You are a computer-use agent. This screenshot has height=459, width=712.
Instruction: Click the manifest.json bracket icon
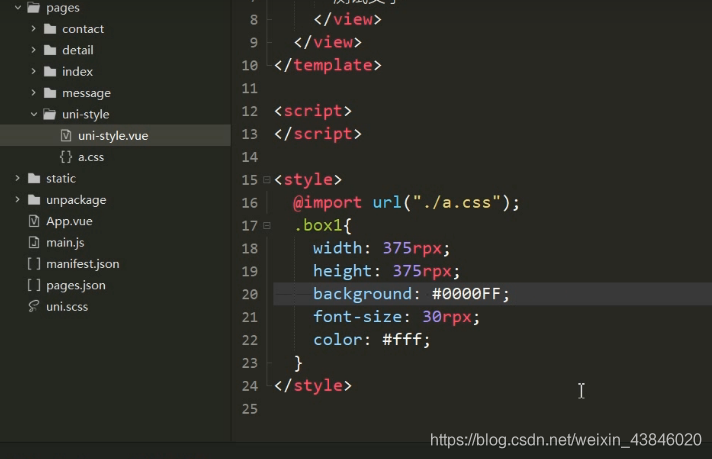pos(34,263)
